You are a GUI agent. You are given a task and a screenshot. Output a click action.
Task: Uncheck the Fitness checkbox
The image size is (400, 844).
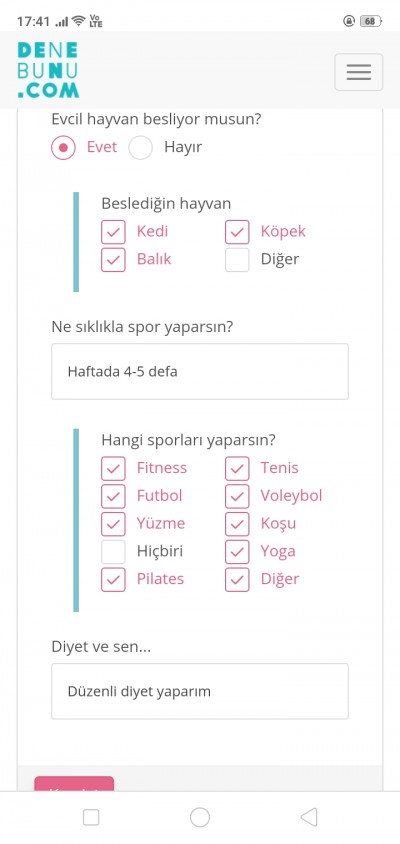coord(113,468)
